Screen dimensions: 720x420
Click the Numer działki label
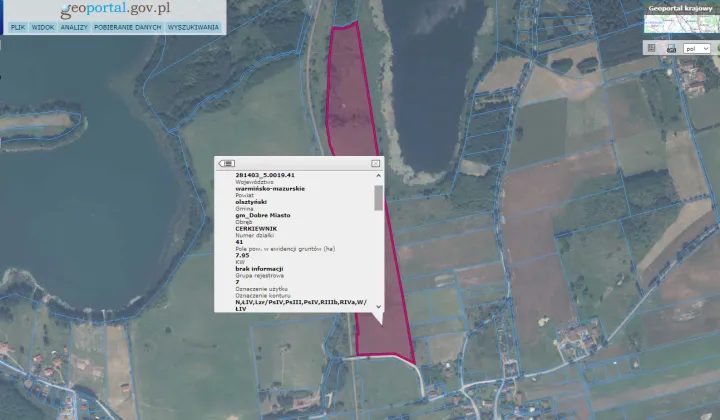tap(254, 235)
